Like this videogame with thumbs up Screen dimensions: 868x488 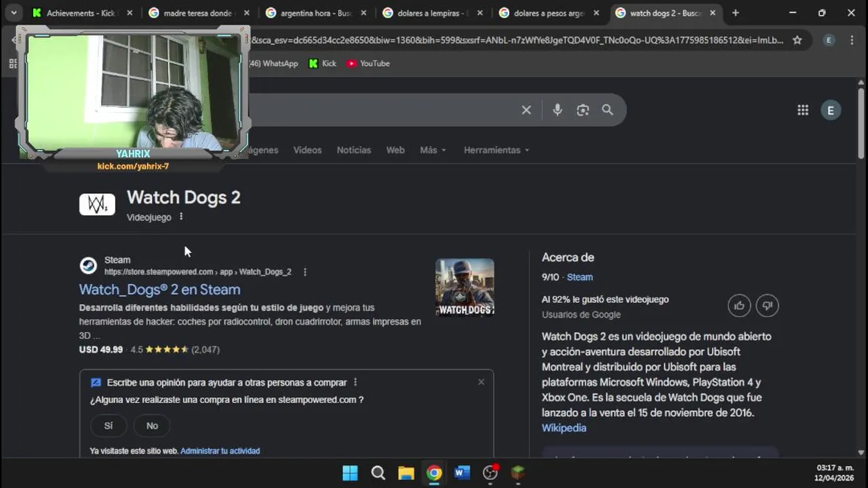pos(739,306)
